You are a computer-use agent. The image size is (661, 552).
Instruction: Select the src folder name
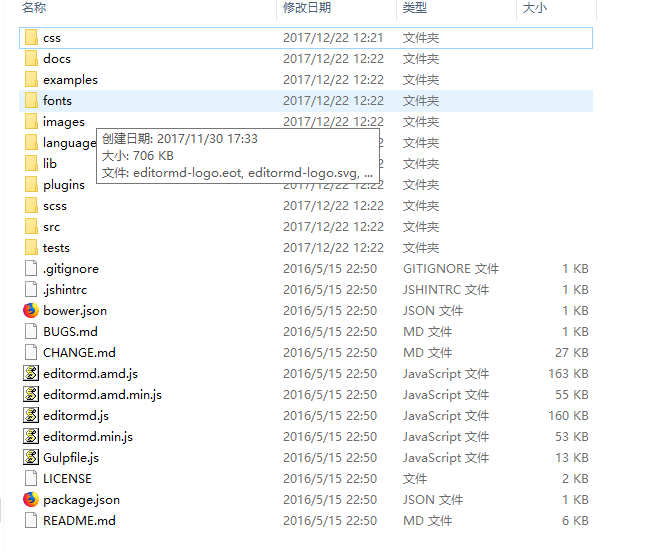point(51,227)
